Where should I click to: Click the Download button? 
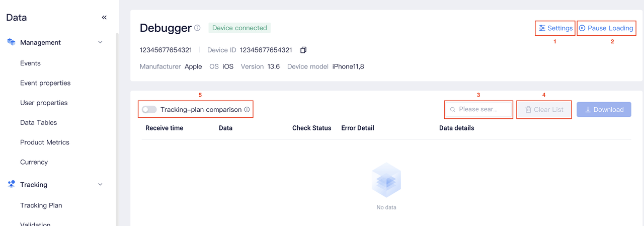(604, 110)
